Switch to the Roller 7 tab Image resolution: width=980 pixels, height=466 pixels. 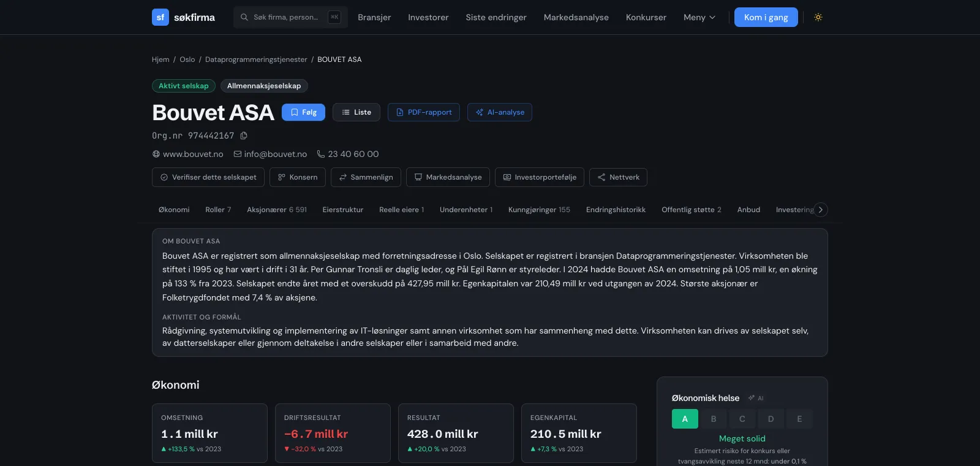pyautogui.click(x=218, y=210)
